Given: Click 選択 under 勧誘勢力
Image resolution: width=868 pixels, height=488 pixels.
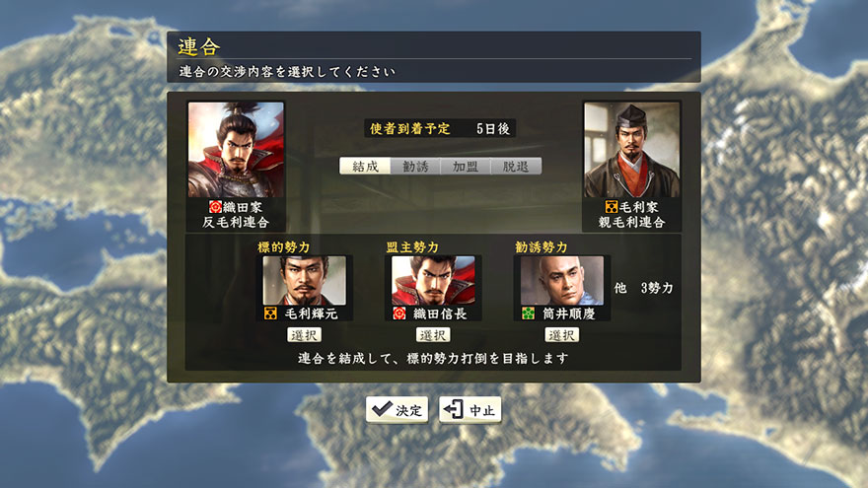Looking at the screenshot, I should click(x=562, y=335).
